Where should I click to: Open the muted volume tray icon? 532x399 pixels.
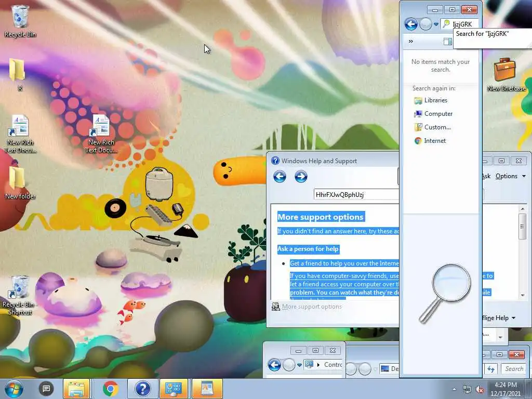click(x=480, y=389)
